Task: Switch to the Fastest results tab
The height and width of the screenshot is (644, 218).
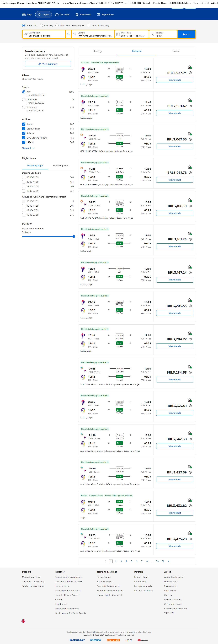Action: click(x=176, y=51)
